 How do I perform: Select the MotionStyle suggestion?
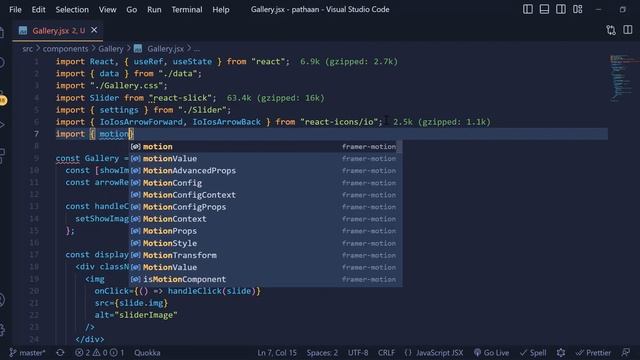point(263,243)
